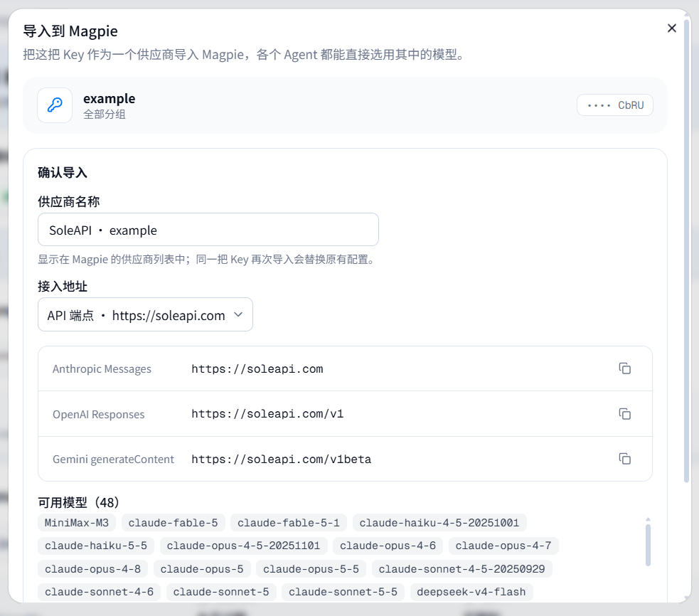
Task: Select the claude-opus-4-5-20251101 chip
Action: (x=243, y=546)
